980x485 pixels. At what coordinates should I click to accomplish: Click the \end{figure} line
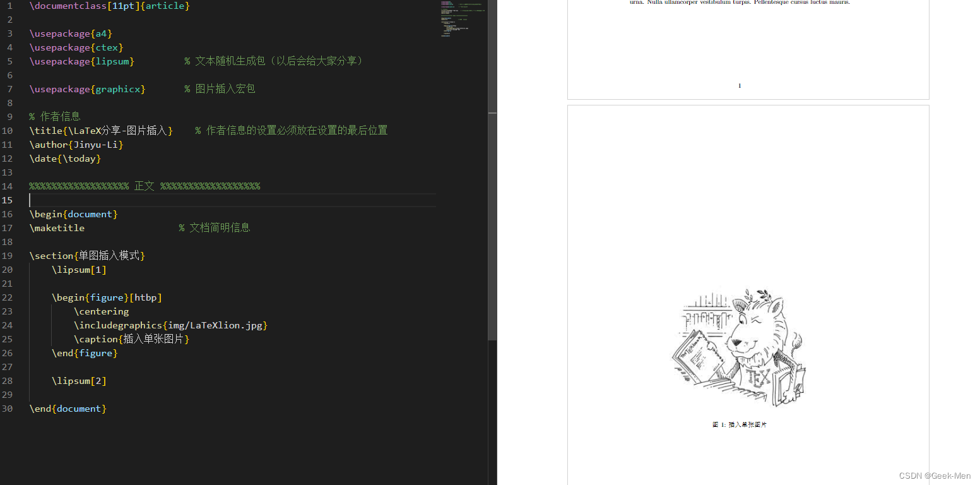(85, 353)
